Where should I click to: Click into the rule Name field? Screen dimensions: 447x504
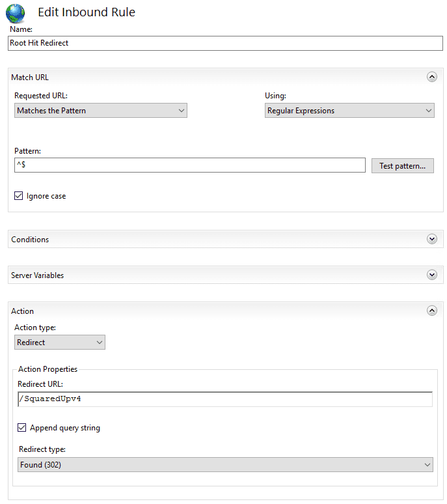coord(225,43)
